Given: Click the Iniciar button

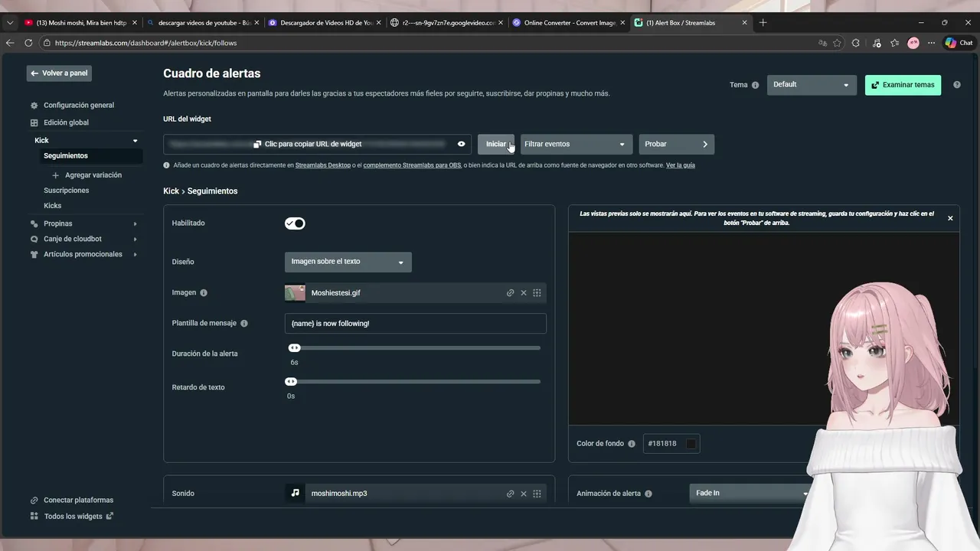Looking at the screenshot, I should point(496,144).
